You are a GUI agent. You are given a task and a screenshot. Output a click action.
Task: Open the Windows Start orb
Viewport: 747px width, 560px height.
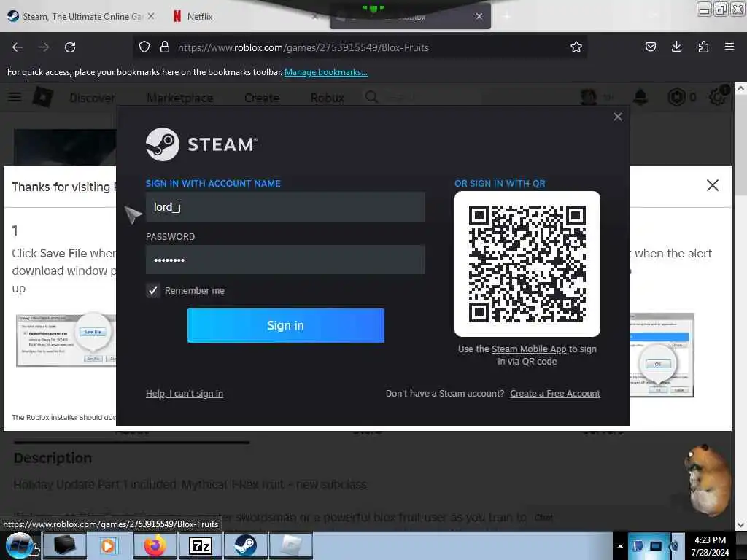(20, 545)
